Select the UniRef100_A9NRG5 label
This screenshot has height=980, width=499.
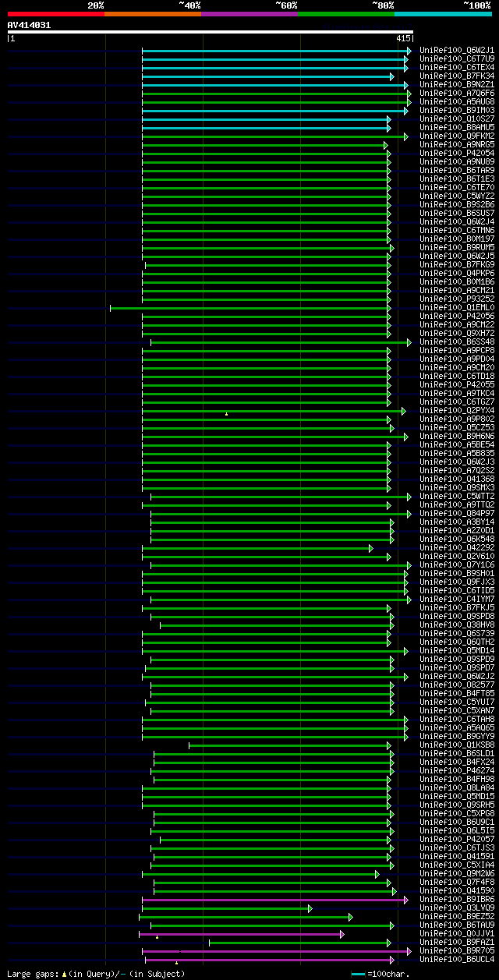tap(457, 144)
